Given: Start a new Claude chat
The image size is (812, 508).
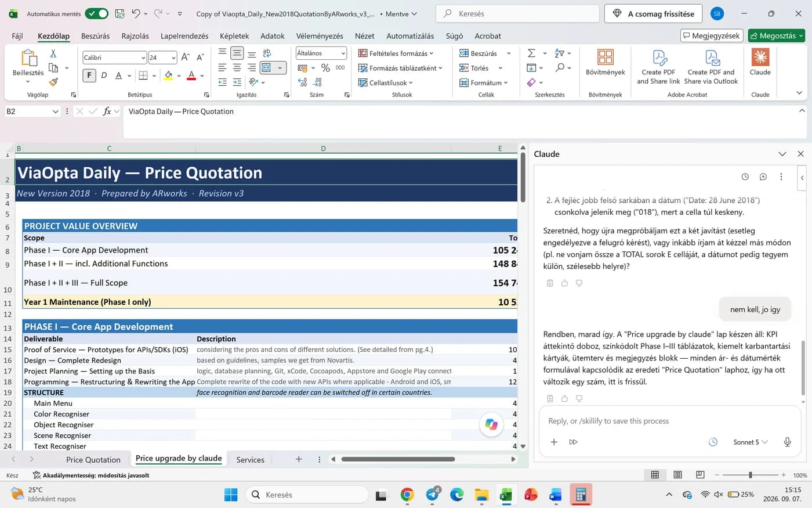Looking at the screenshot, I should [x=763, y=176].
